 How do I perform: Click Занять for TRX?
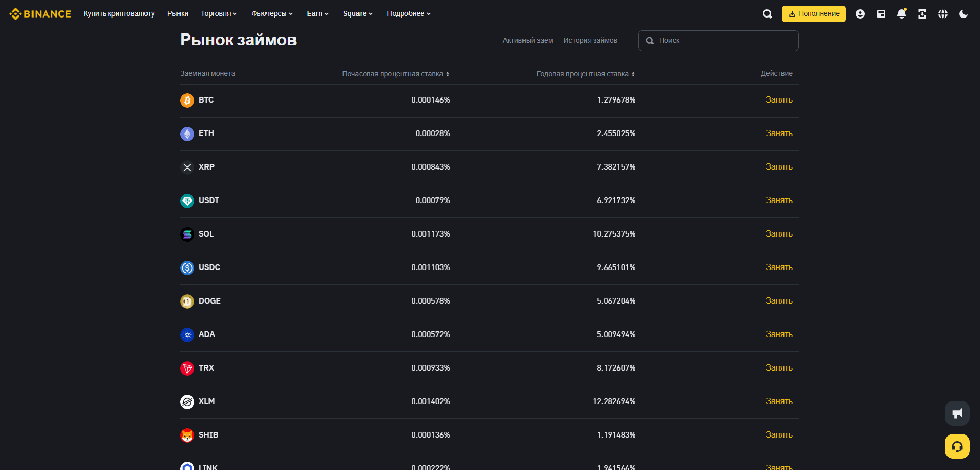coord(779,368)
